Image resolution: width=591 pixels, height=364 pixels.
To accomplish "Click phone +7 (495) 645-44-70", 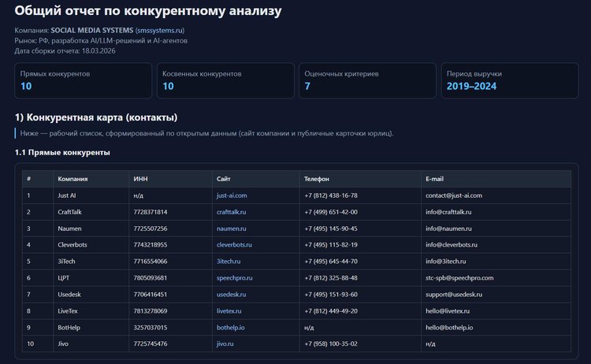I will (331, 262).
